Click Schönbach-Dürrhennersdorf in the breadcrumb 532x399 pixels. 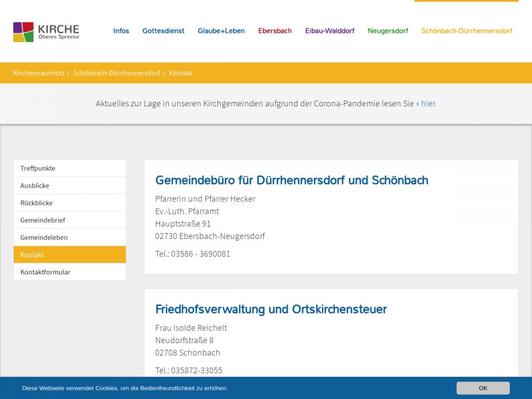(117, 73)
